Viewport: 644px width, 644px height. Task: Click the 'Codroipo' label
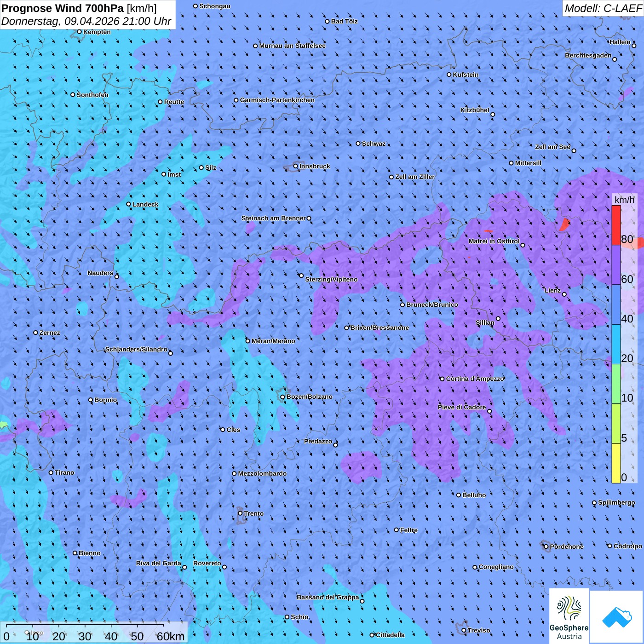(x=628, y=546)
